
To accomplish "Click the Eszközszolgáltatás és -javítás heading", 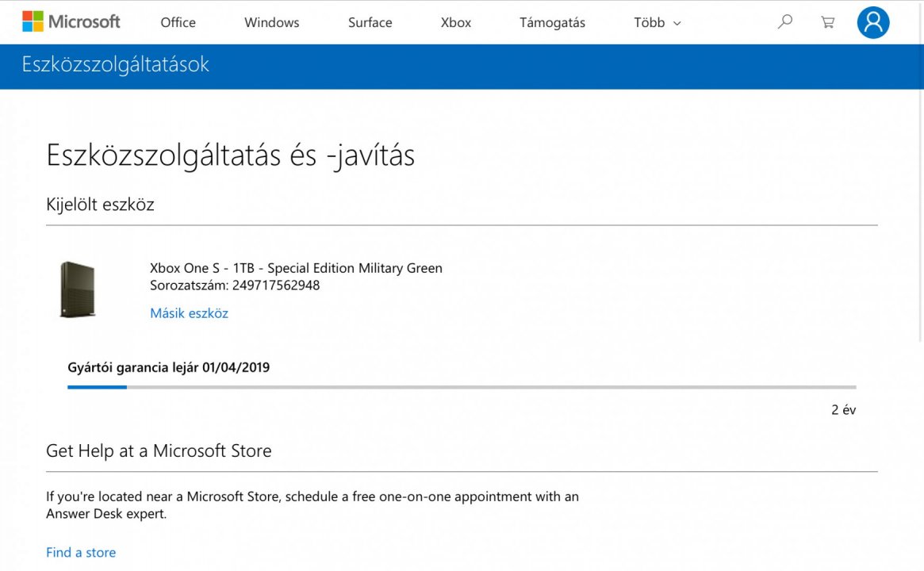I will point(231,155).
